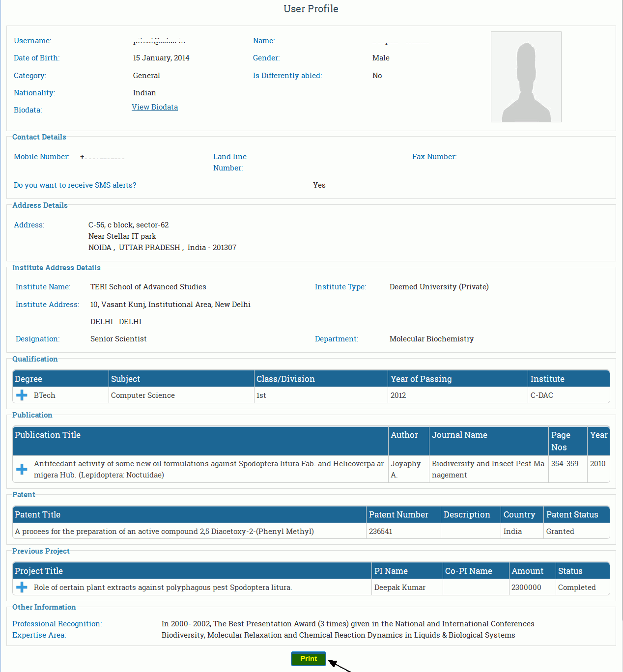
Task: Click the Patent Number column header
Action: tap(398, 515)
